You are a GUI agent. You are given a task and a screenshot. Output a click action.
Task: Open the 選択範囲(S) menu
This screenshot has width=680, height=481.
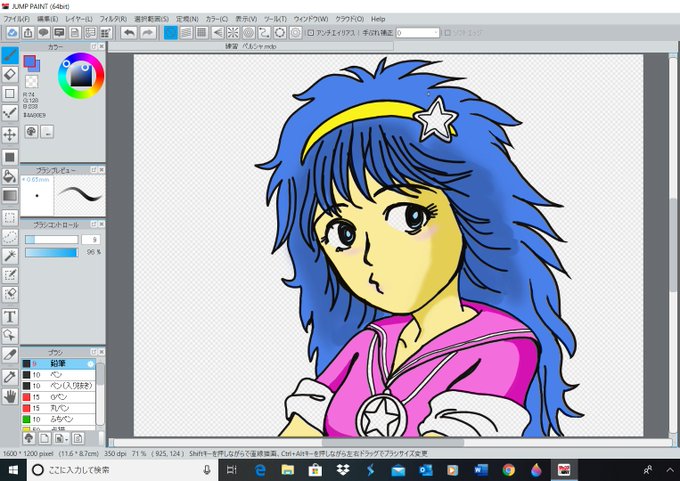click(151, 19)
